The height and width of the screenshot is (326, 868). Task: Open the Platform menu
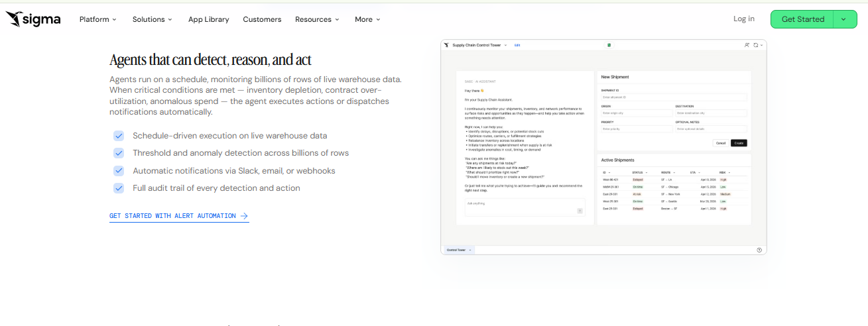[x=97, y=19]
